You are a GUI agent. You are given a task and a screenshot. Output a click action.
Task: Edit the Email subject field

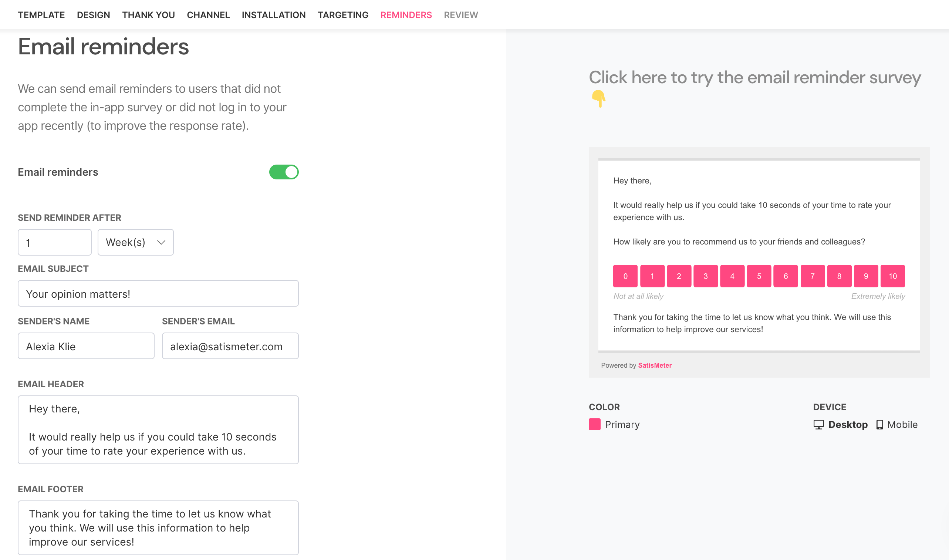(158, 294)
